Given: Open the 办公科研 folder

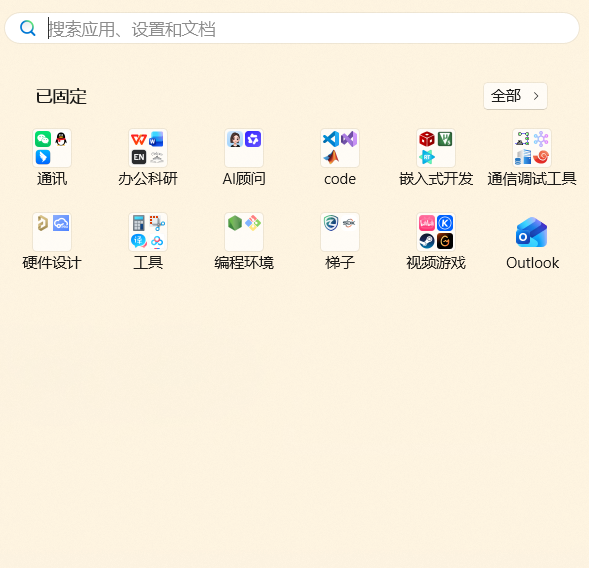Looking at the screenshot, I should (x=148, y=148).
